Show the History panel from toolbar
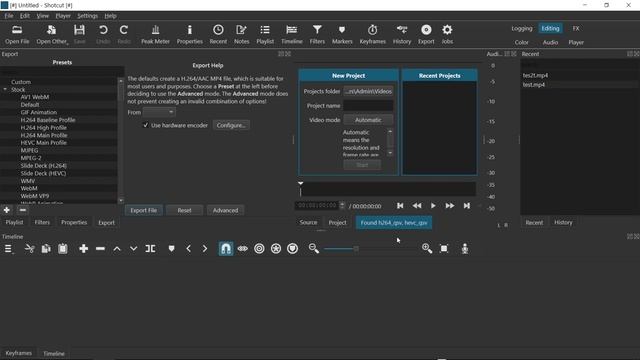This screenshot has width=640, height=360. (x=402, y=34)
